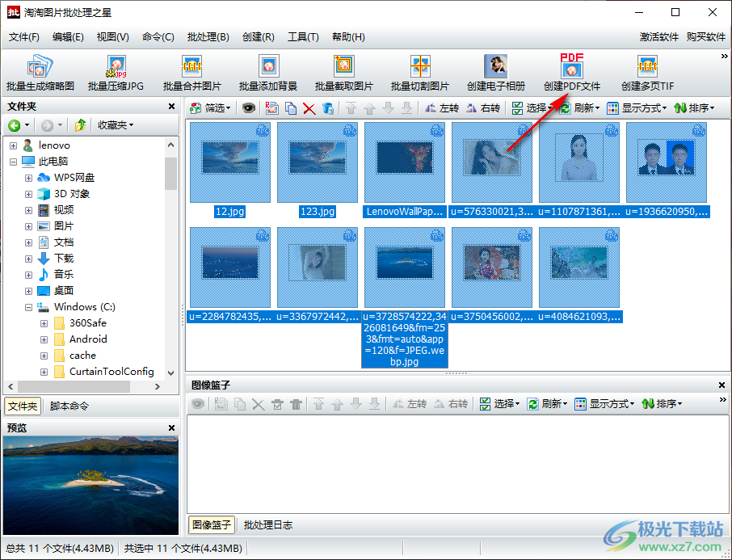Expand the WPS网盘 tree node
This screenshot has height=560, width=732.
(28, 178)
